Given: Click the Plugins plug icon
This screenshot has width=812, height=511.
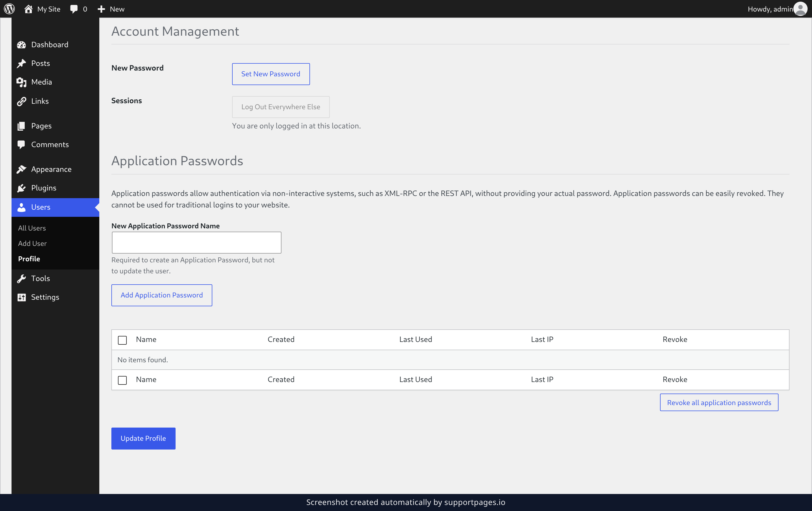Looking at the screenshot, I should coord(22,188).
